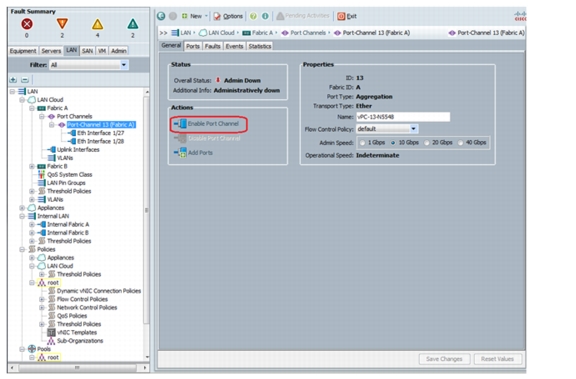Click the major faults orange triangle icon
576x379 pixels.
pyautogui.click(x=62, y=24)
